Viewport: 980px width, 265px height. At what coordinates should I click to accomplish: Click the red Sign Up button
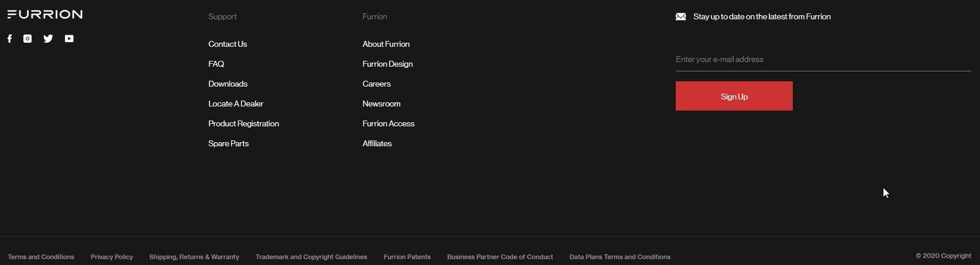[x=734, y=96]
